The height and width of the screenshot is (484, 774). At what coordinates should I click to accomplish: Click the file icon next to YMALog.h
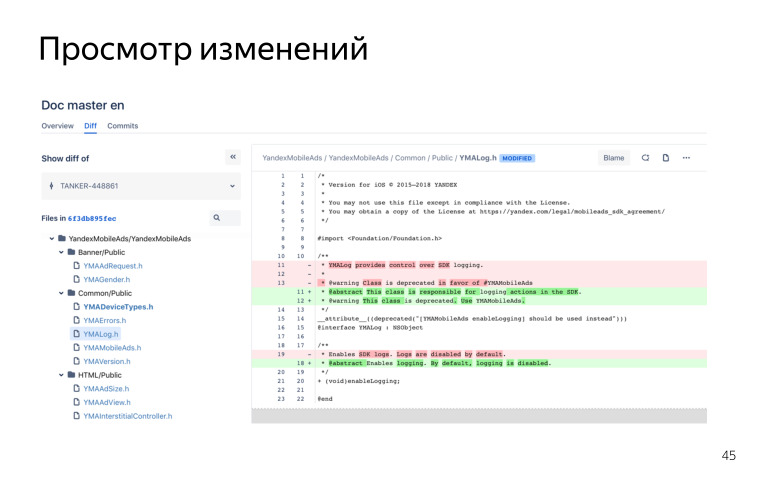click(x=77, y=334)
